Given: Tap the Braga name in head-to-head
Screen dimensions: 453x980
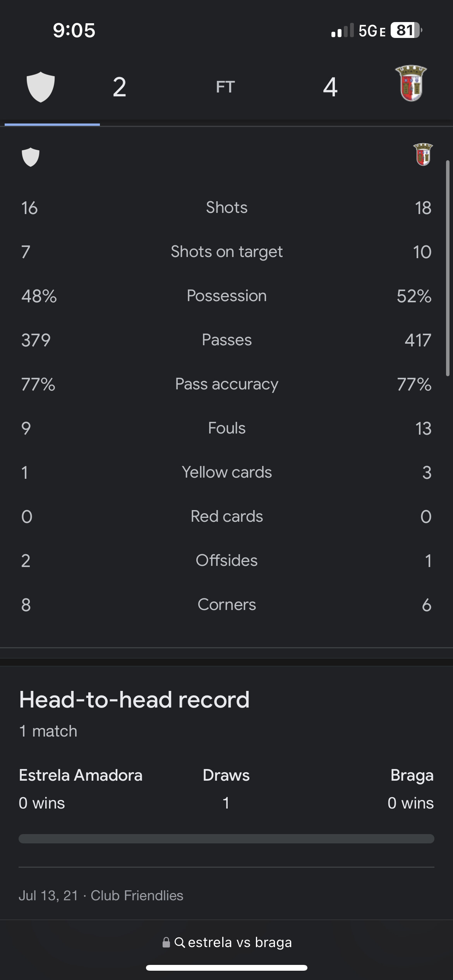Looking at the screenshot, I should (412, 775).
